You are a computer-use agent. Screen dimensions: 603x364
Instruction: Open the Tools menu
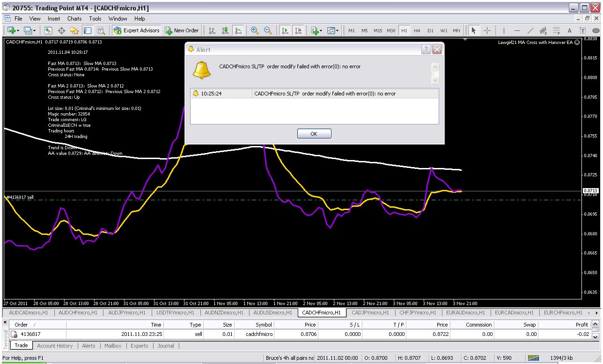(95, 19)
